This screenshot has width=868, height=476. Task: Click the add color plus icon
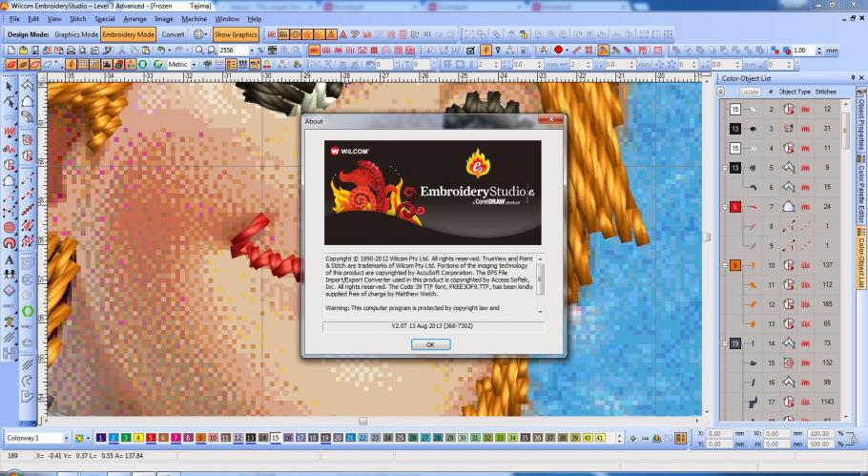click(632, 439)
